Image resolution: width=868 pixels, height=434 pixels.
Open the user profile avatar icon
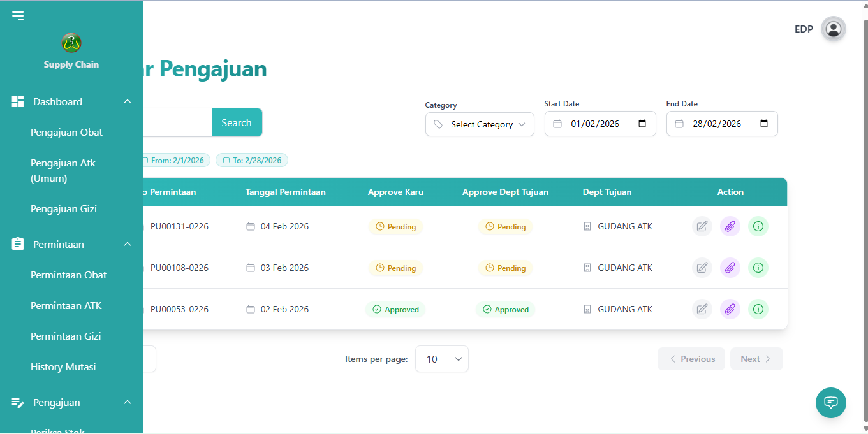(833, 29)
